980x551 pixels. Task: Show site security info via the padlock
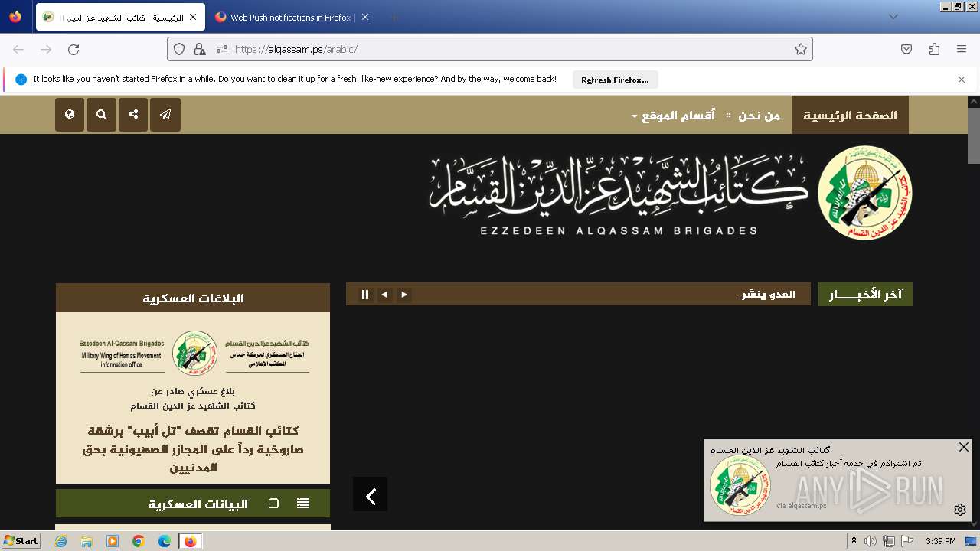tap(200, 49)
